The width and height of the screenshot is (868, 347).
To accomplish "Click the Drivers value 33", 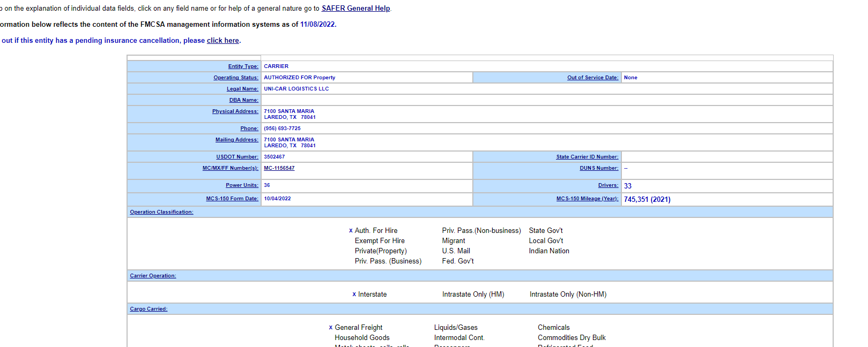I will point(628,186).
